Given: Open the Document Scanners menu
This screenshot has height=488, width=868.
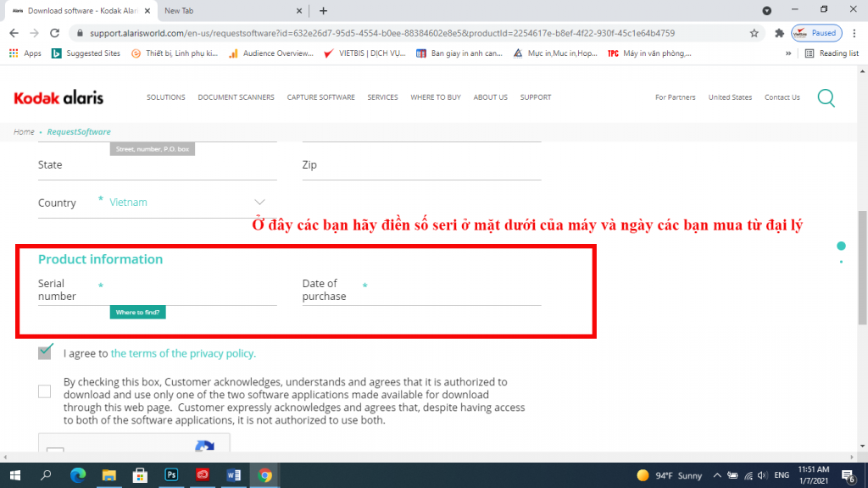Looking at the screenshot, I should click(236, 97).
